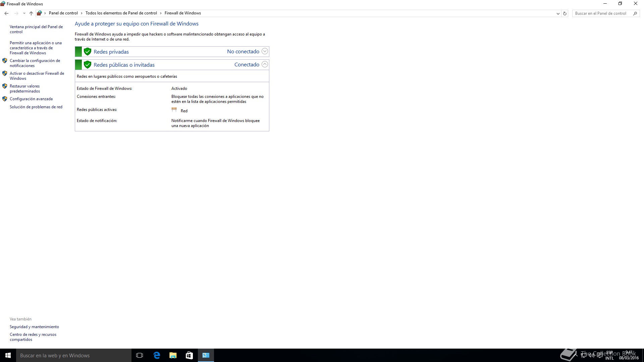
Task: Click the window title bar Firewall icon
Action: 3,4
